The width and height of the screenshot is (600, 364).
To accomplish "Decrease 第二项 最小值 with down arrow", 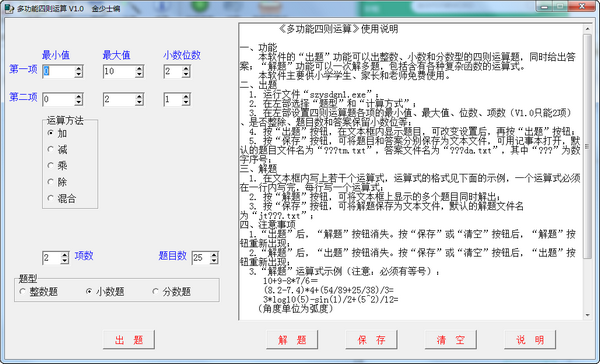I will [78, 102].
